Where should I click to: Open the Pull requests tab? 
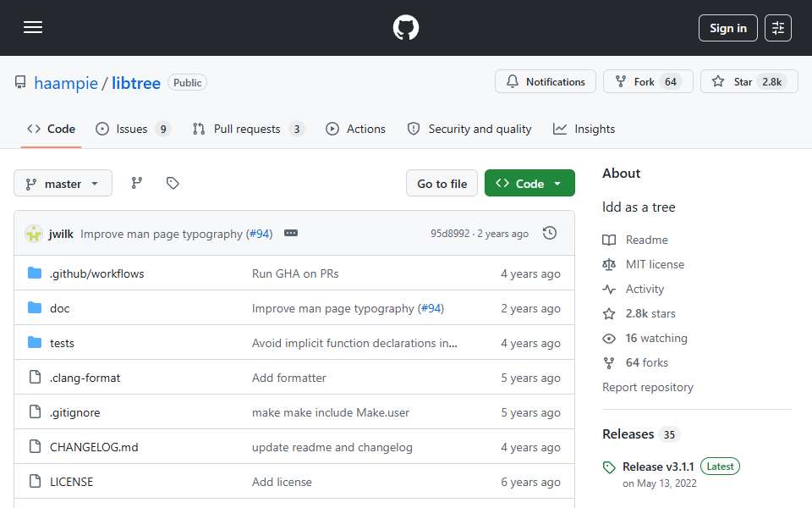click(x=248, y=129)
